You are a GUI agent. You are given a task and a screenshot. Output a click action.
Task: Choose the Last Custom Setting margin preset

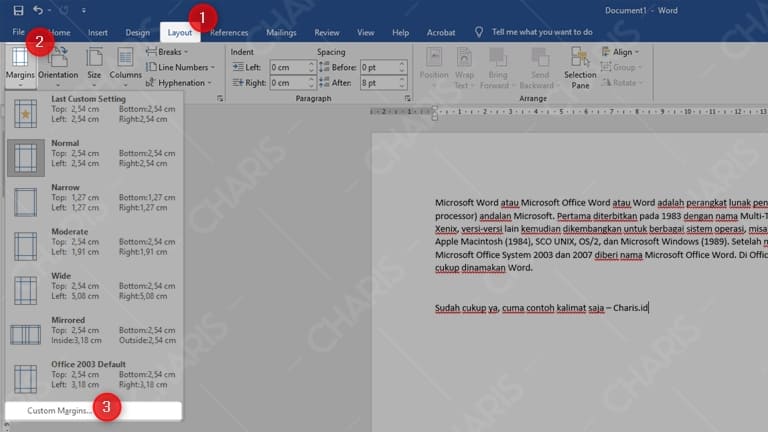tap(94, 113)
